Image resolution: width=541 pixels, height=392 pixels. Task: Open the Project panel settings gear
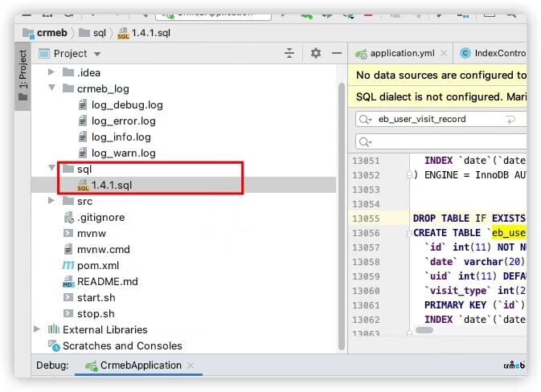[x=316, y=53]
